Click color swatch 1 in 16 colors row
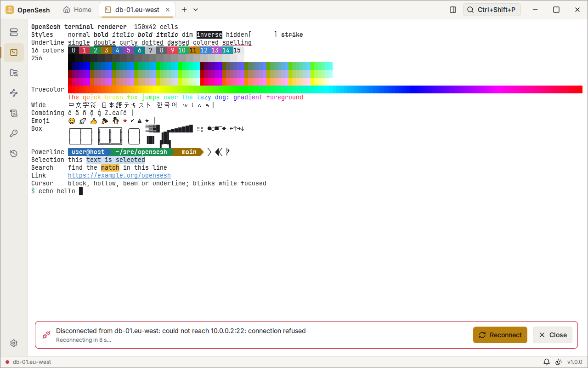This screenshot has height=368, width=588. click(x=85, y=51)
